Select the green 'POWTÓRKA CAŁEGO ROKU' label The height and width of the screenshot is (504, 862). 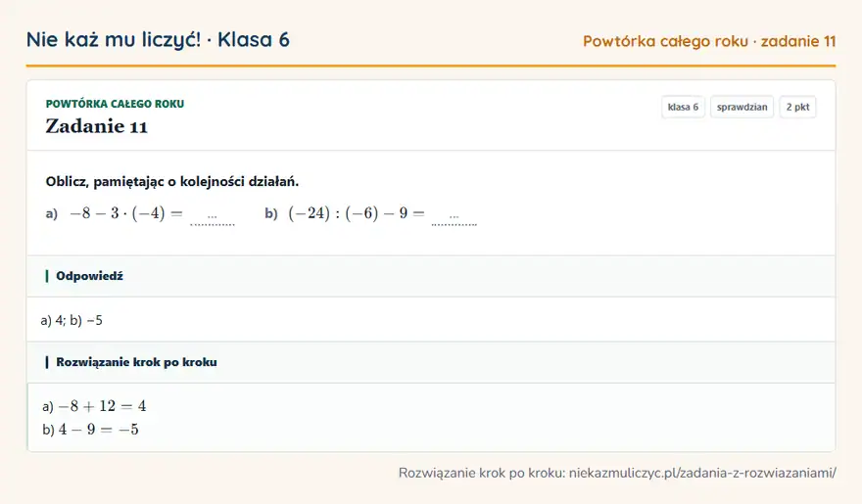click(x=115, y=104)
